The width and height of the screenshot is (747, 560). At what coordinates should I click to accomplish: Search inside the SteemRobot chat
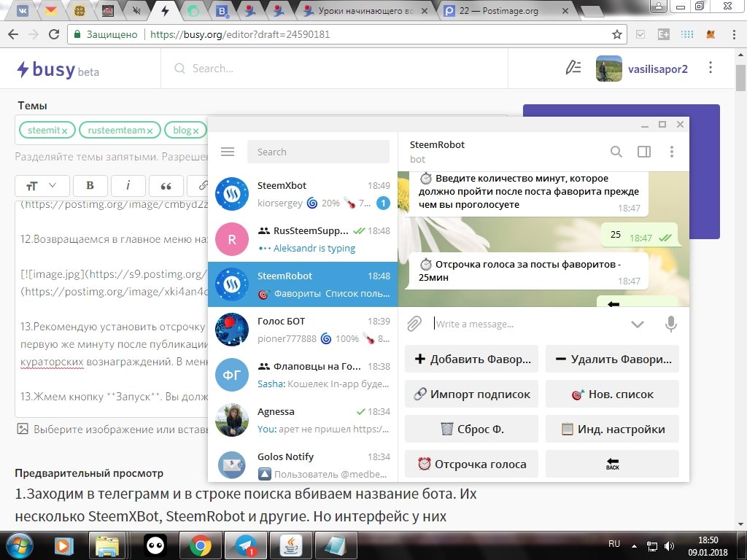coord(616,152)
